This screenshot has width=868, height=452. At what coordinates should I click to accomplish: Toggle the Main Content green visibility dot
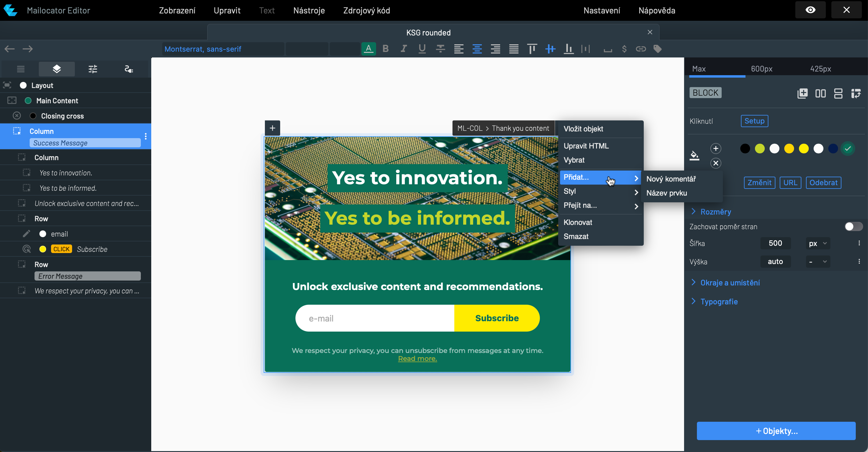(28, 101)
